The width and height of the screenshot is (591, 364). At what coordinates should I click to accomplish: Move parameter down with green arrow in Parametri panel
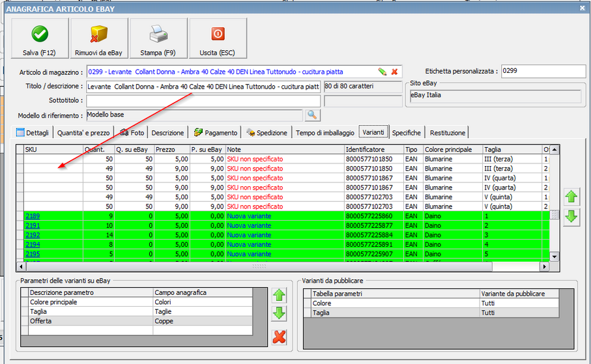[x=279, y=313]
